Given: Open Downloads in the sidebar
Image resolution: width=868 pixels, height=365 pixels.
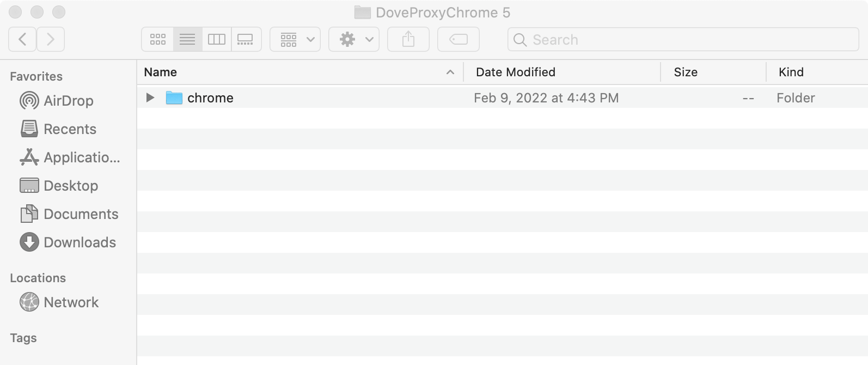Looking at the screenshot, I should 68,242.
